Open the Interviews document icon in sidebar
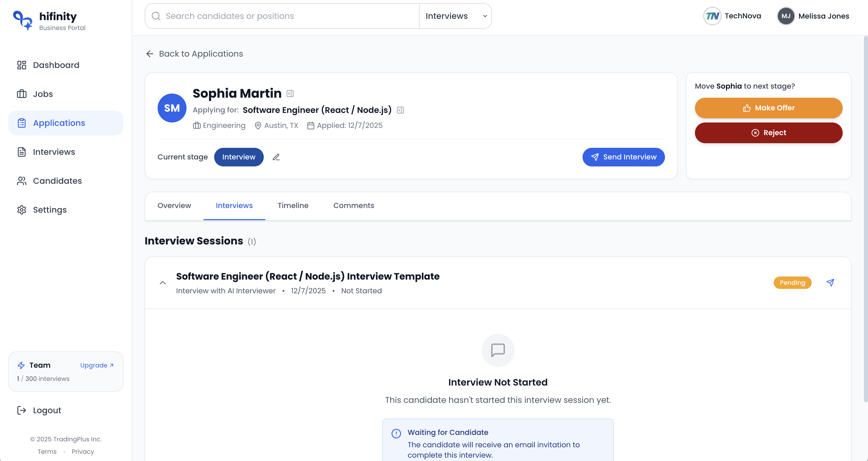Viewport: 868px width, 461px height. [x=21, y=152]
